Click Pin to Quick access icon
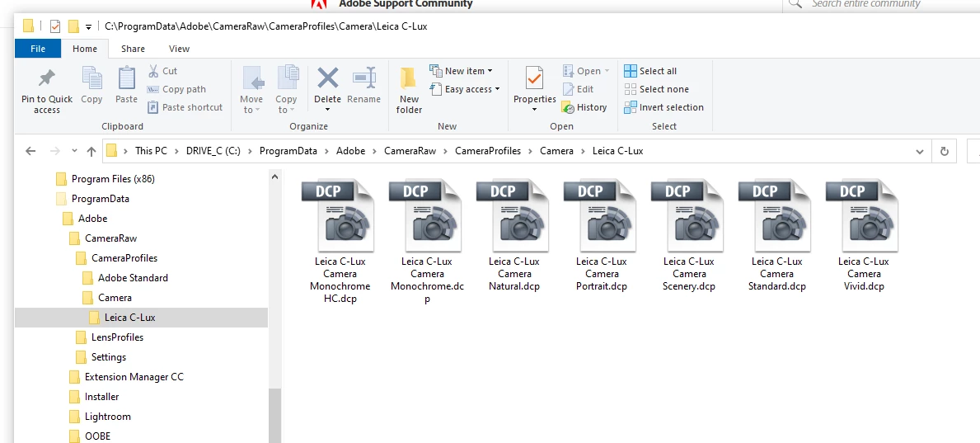 pyautogui.click(x=46, y=79)
